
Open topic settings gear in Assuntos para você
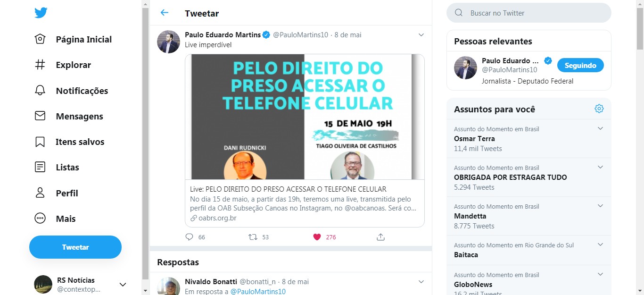click(599, 109)
